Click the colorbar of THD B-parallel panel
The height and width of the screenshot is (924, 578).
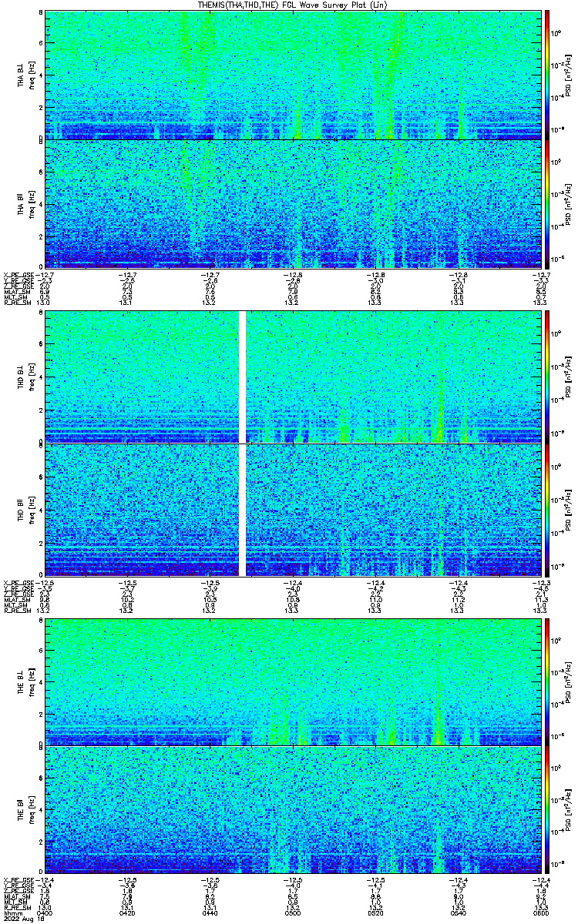(x=547, y=510)
